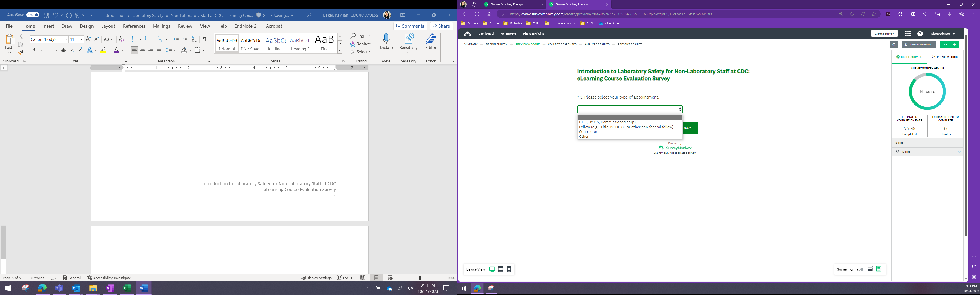The image size is (980, 295).
Task: Select the Contractor option in list
Action: point(588,132)
